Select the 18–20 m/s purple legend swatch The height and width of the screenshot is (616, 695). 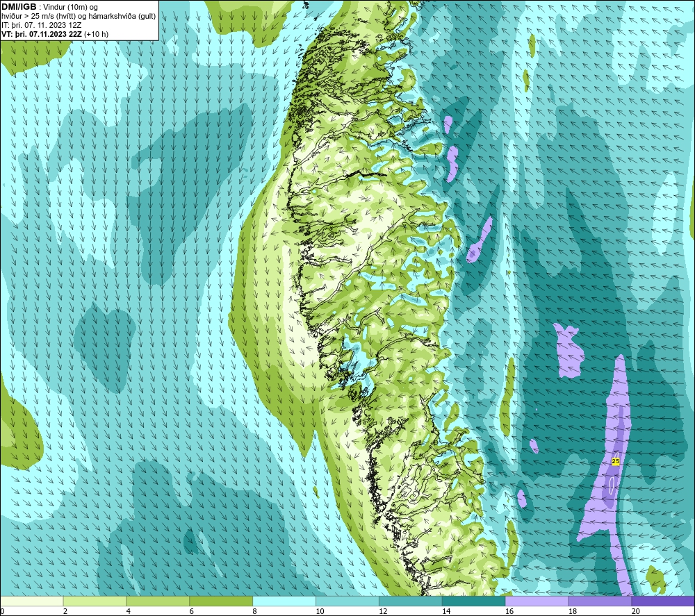coord(600,601)
